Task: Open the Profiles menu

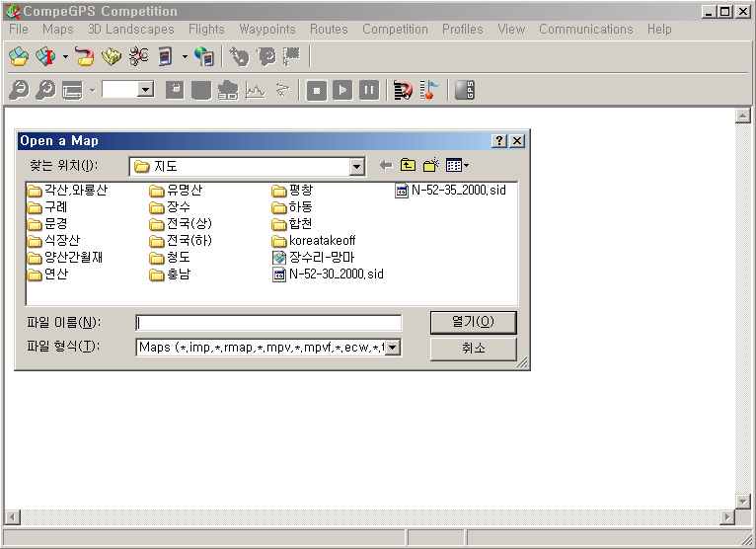Action: pos(463,29)
